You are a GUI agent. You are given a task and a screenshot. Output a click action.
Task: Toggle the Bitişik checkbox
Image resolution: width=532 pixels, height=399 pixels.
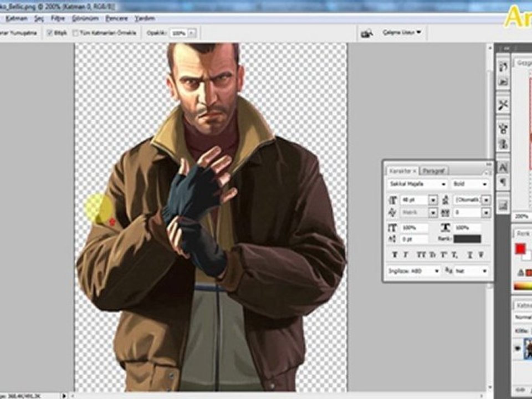(x=50, y=33)
